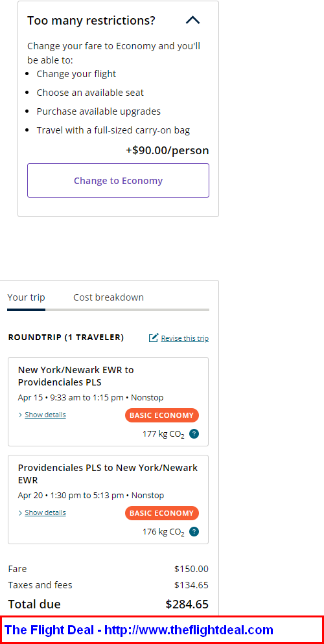Click the Total due amount $284.65
Viewport: 324px width, 644px height.
[187, 604]
